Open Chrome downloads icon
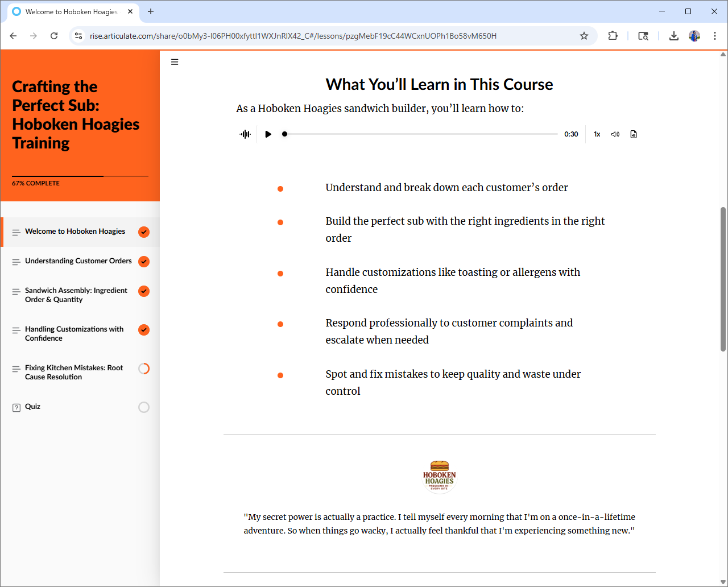The image size is (728, 587). click(673, 36)
